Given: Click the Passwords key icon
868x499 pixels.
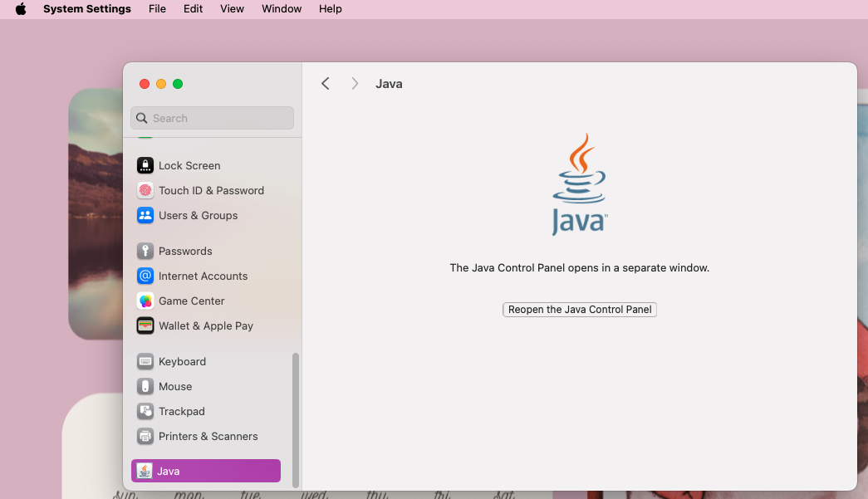Looking at the screenshot, I should click(145, 251).
